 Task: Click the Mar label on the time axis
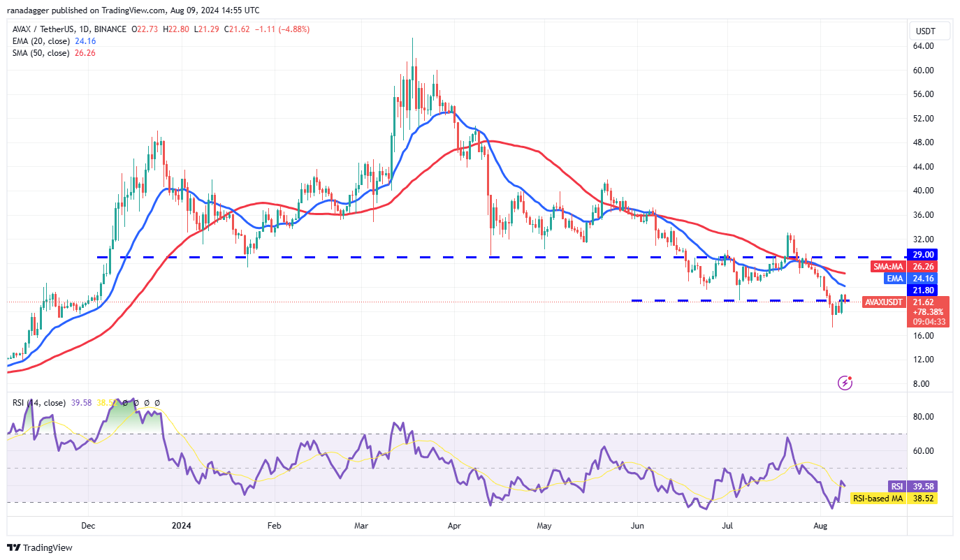361,524
